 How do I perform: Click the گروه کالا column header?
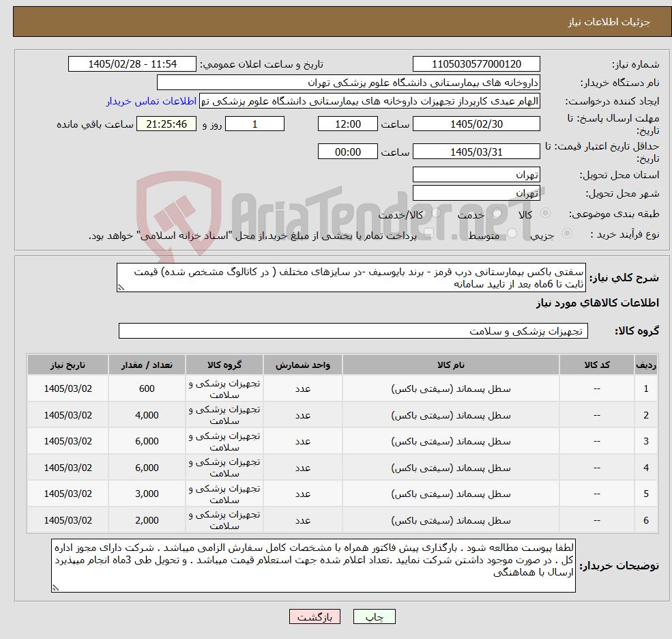pyautogui.click(x=224, y=365)
